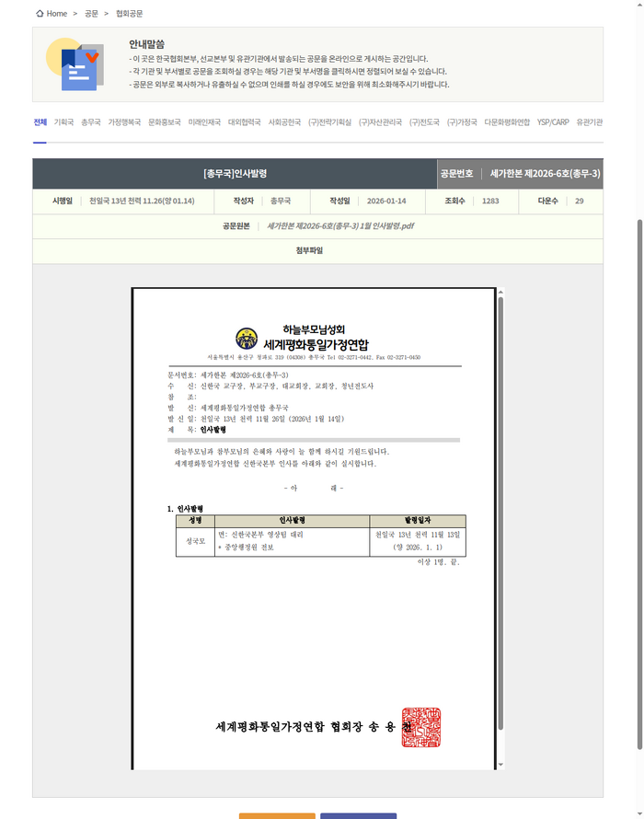
Task: Click the 인사발령 column header in table
Action: tap(292, 521)
